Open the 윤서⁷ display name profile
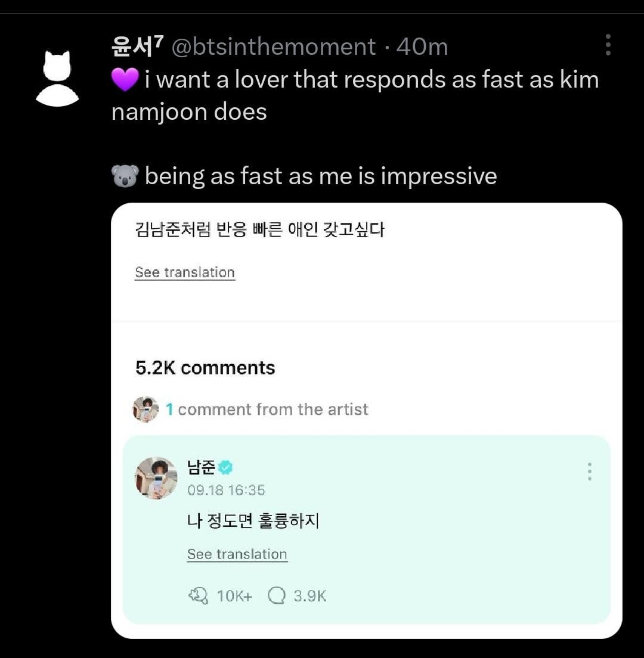This screenshot has width=644, height=658. (x=138, y=46)
